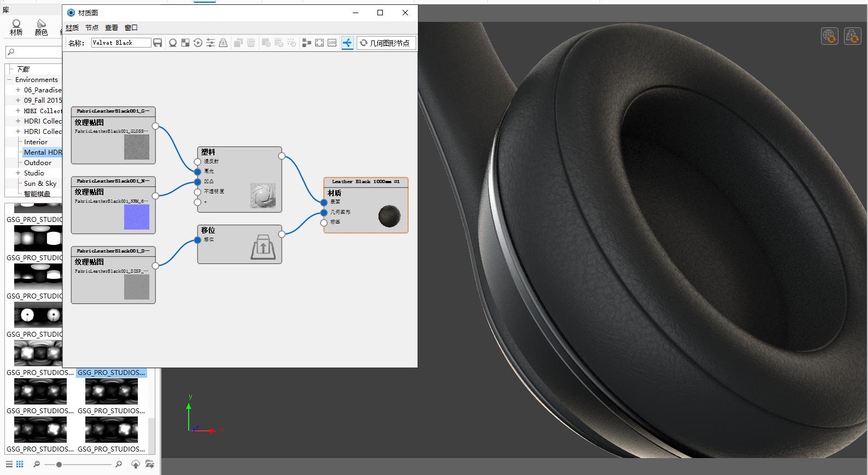The width and height of the screenshot is (868, 475).
Task: Click the duplicate node icon
Action: click(238, 43)
